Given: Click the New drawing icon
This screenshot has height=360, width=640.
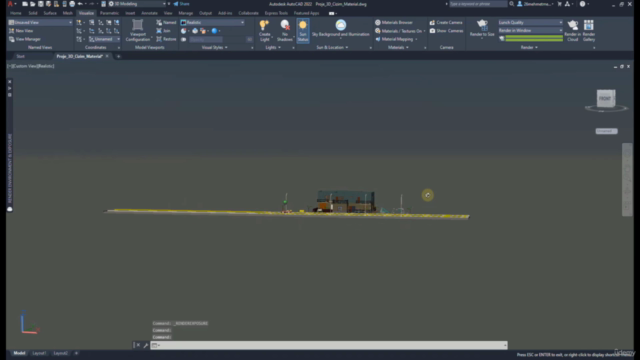Looking at the screenshot, I should click(x=25, y=4).
